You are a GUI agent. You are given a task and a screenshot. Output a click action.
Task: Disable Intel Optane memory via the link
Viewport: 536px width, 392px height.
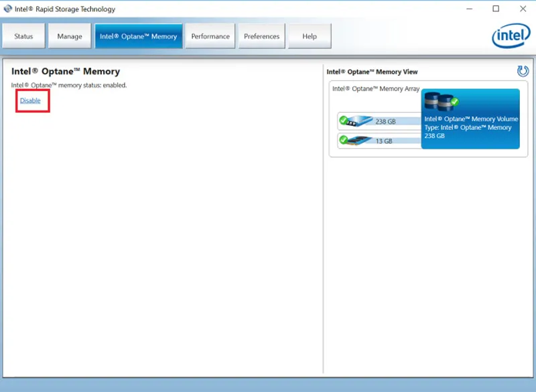31,101
